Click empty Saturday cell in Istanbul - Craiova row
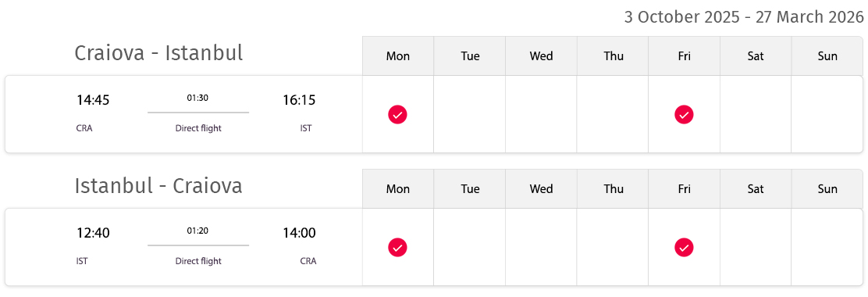Viewport: 868px width, 297px height. [x=756, y=247]
